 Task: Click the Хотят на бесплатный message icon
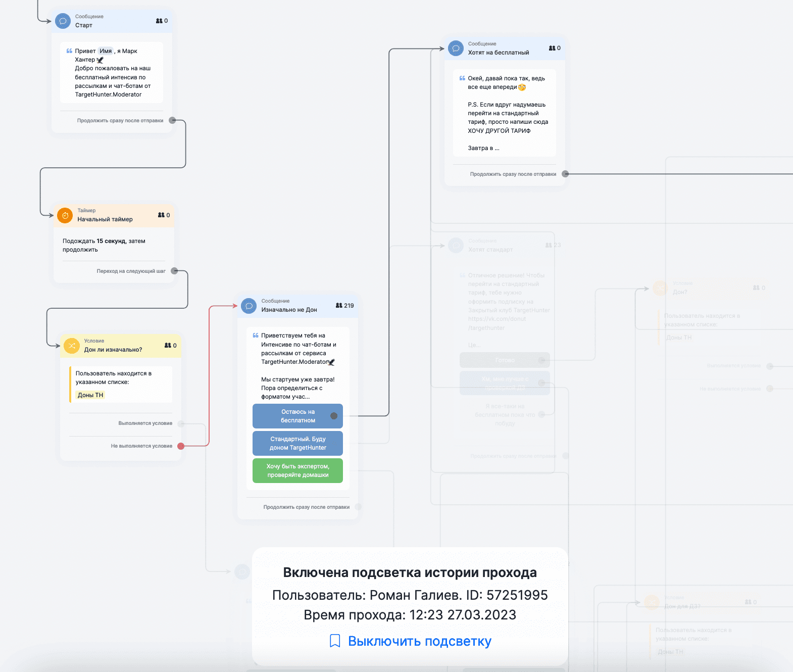pyautogui.click(x=456, y=49)
